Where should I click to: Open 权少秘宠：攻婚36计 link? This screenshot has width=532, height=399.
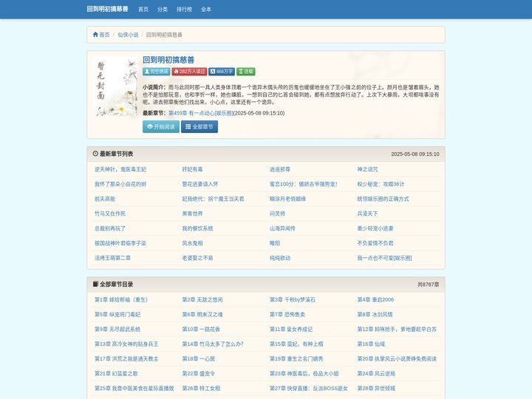[381, 184]
